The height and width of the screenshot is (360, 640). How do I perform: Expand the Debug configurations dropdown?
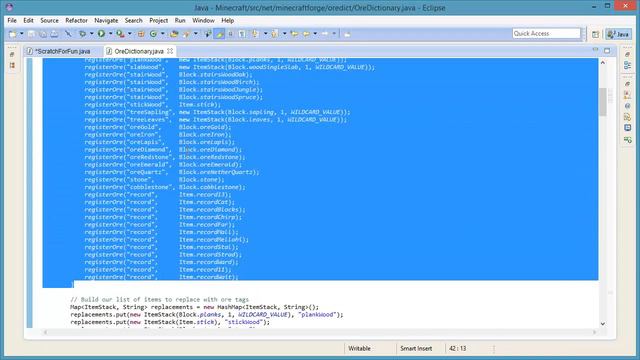click(x=91, y=33)
